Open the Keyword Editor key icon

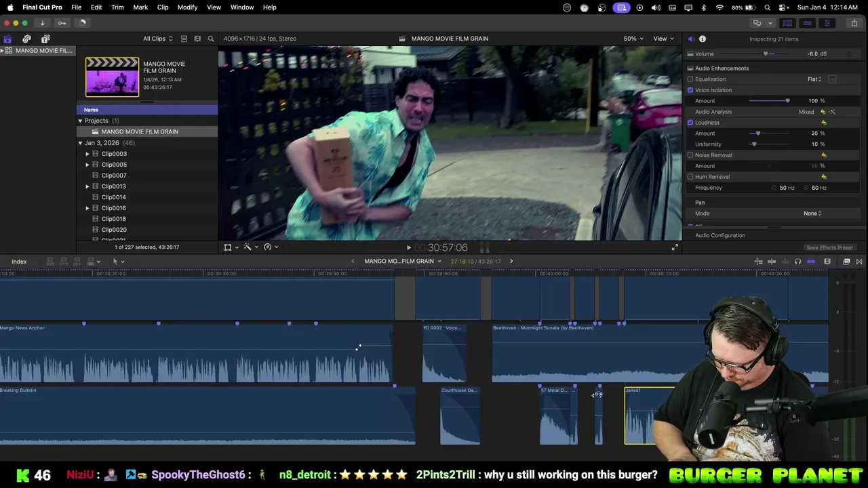tap(62, 23)
